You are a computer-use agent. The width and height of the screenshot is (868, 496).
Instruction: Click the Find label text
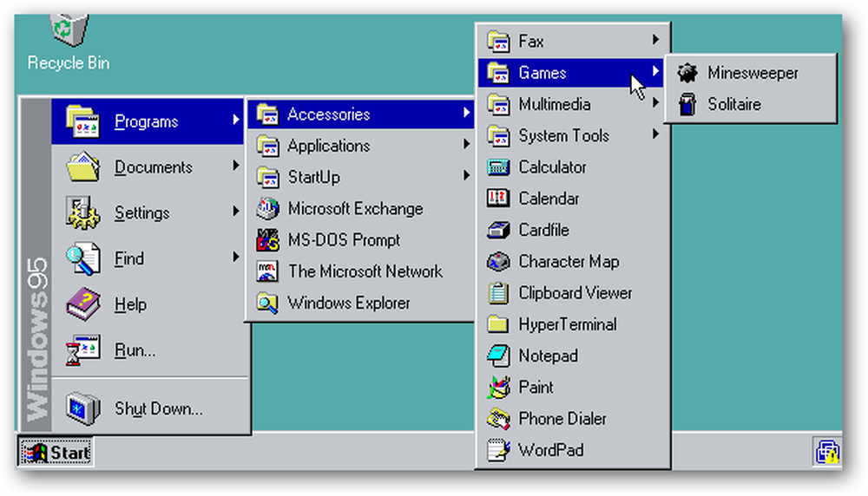[x=129, y=258]
